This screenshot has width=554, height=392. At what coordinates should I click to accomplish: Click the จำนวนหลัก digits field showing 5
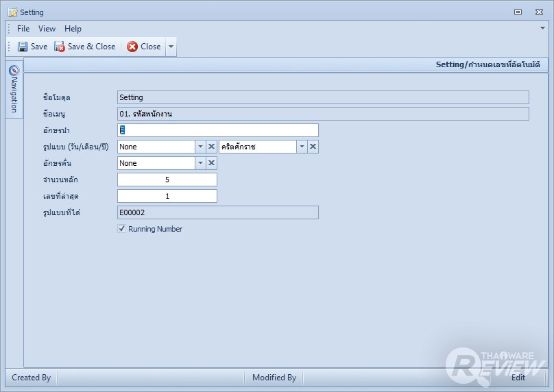167,180
